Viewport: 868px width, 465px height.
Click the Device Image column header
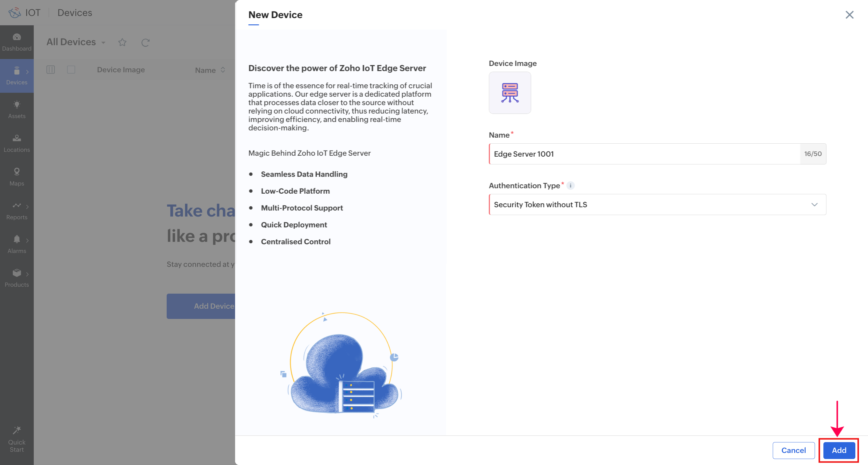click(121, 70)
